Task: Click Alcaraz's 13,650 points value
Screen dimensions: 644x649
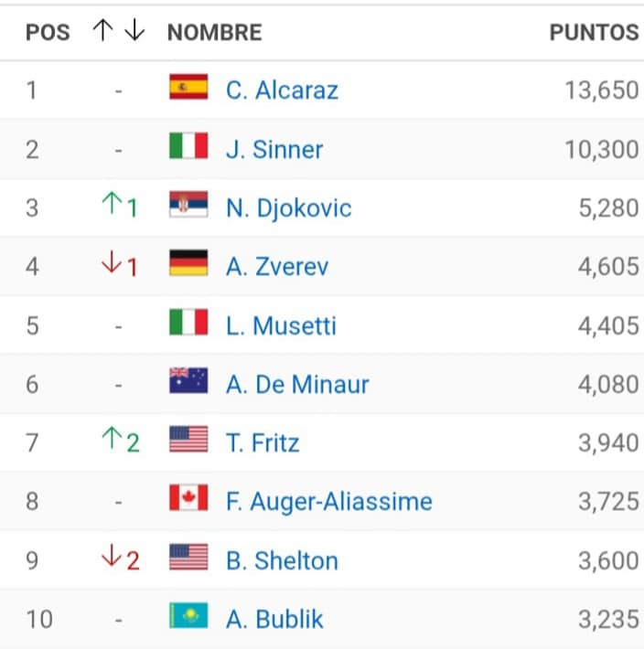Action: click(x=602, y=90)
